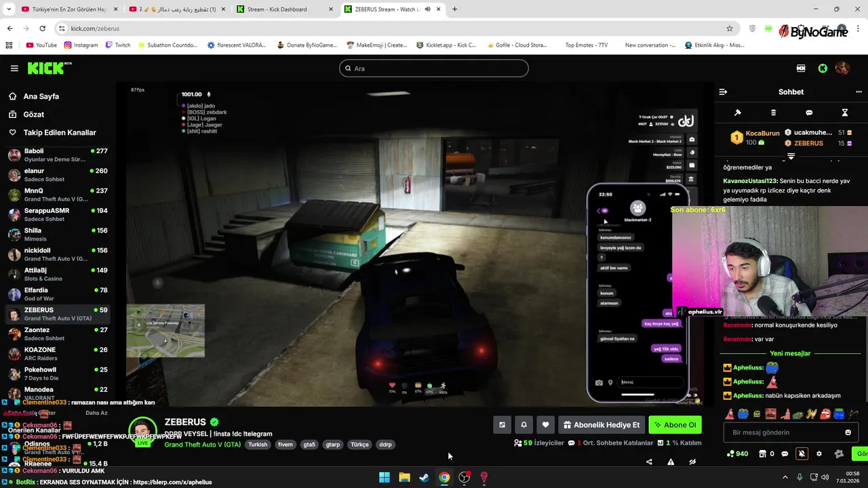Screen dimensions: 868x488
Task: Open the nickidoll channel
Action: point(58,254)
